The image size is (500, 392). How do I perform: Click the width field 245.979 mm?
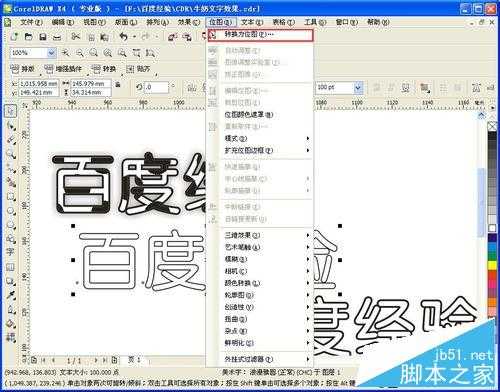pyautogui.click(x=91, y=83)
